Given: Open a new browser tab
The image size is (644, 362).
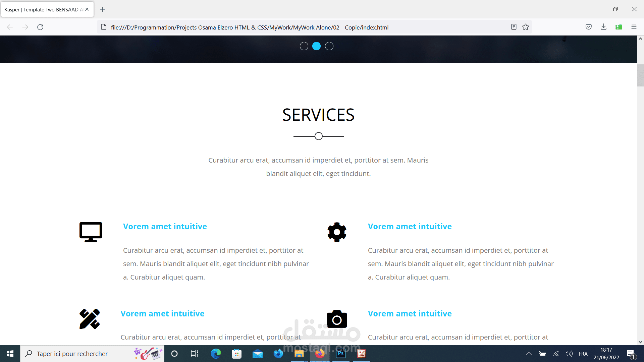Looking at the screenshot, I should tap(103, 9).
